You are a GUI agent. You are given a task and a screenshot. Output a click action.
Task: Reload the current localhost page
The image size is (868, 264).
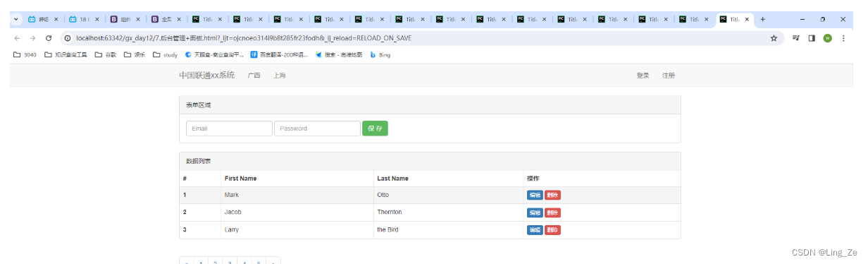click(x=49, y=38)
